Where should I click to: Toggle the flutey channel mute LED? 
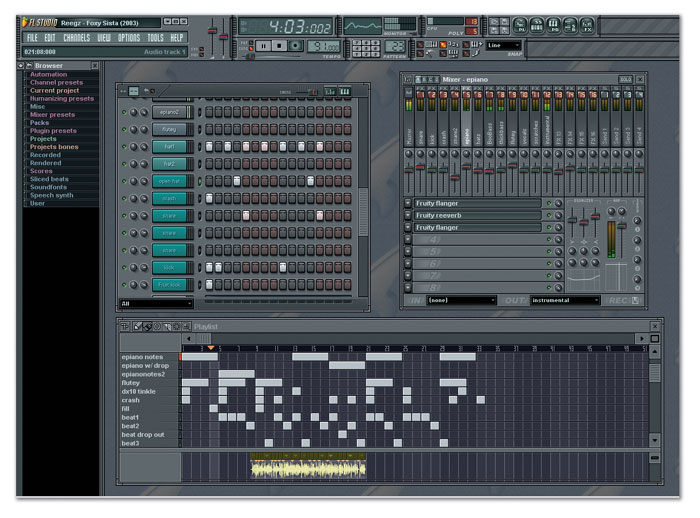(x=124, y=130)
